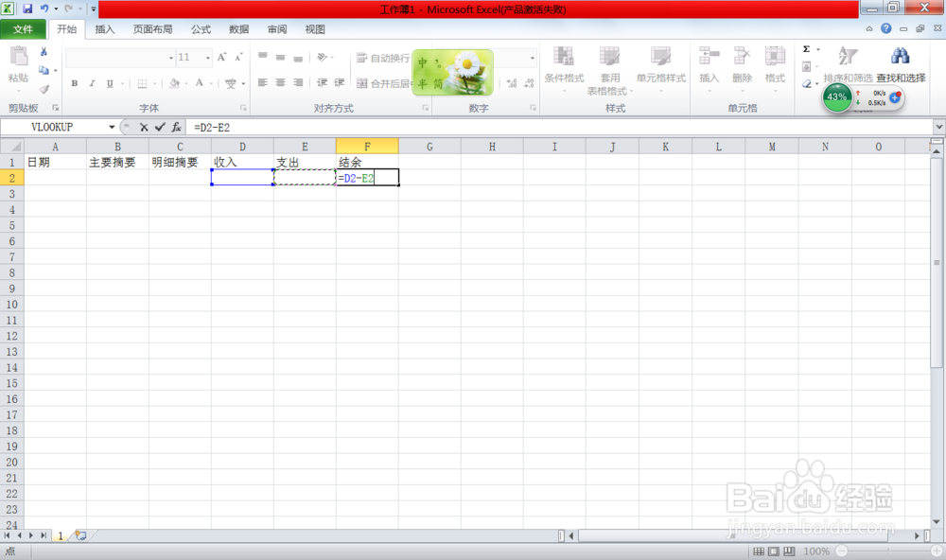Click 自动换行 wrap text button
The image size is (946, 560).
click(382, 58)
